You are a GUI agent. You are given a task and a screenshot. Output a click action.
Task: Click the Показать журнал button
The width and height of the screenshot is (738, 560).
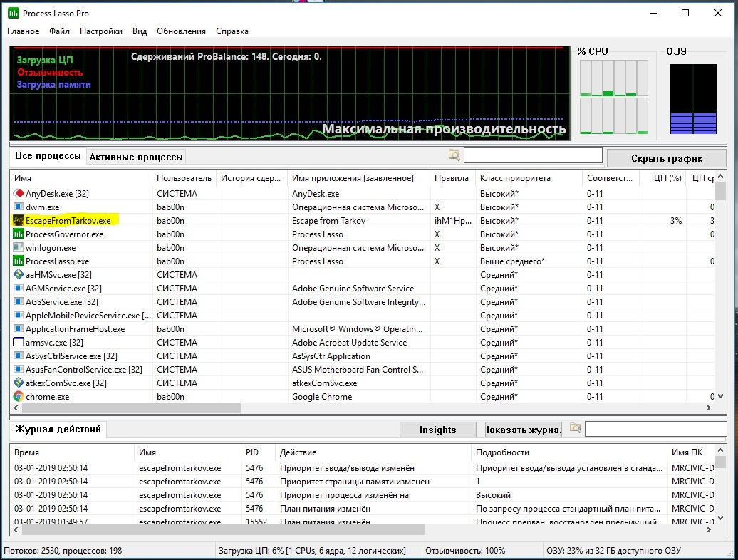coord(524,430)
